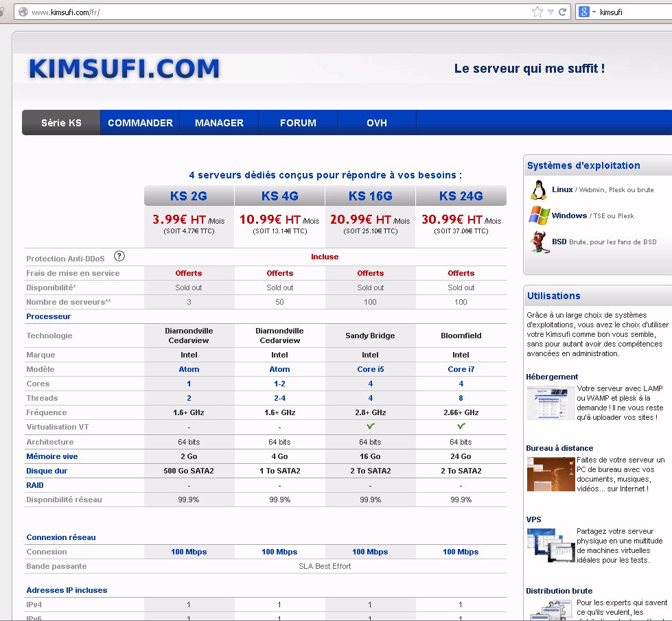Image resolution: width=672 pixels, height=621 pixels.
Task: Click the bookmark star icon in address bar
Action: (537, 12)
